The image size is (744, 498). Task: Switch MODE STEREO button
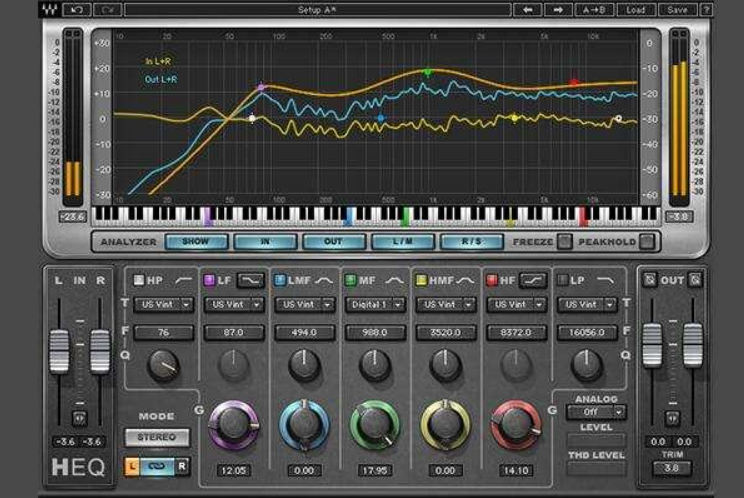(x=157, y=437)
